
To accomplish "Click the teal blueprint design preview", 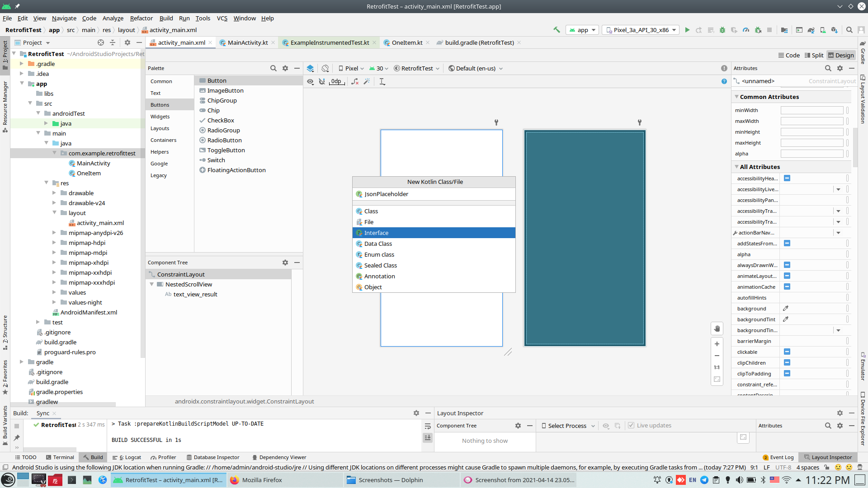I will click(x=585, y=238).
